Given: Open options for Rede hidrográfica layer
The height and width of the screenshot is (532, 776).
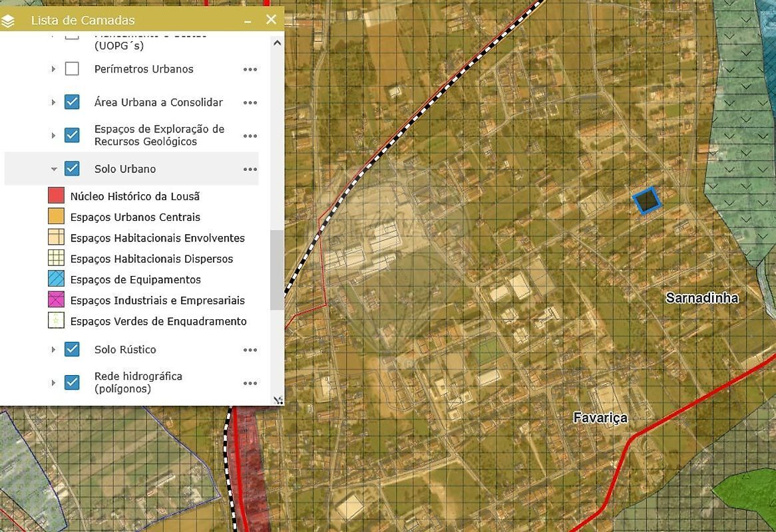Looking at the screenshot, I should coord(250,383).
